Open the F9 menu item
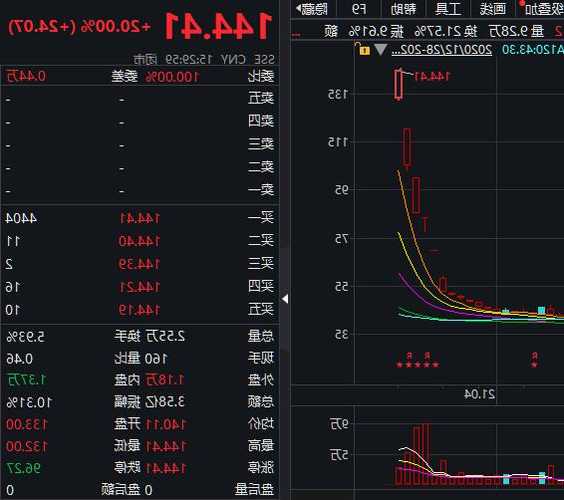Viewport: 564px width, 500px height. tap(359, 9)
